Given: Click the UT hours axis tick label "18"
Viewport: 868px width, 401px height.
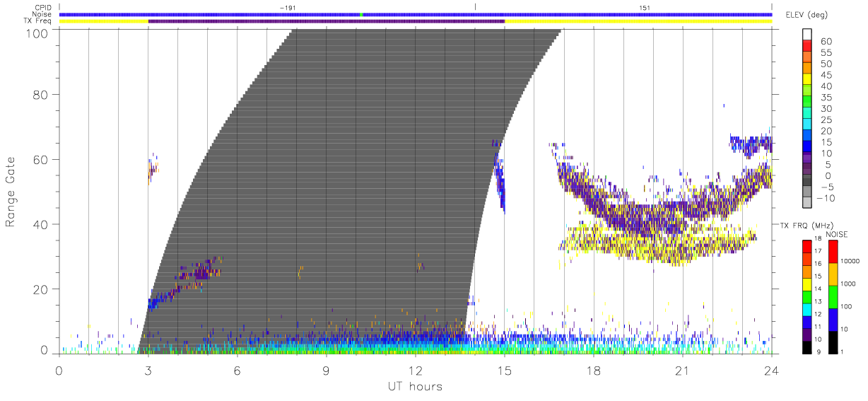Looking at the screenshot, I should click(594, 371).
